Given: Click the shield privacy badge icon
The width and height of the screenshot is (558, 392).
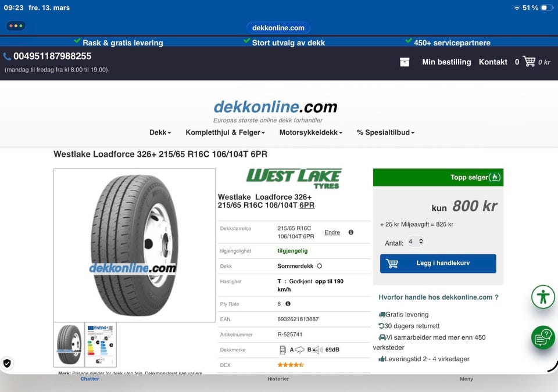Looking at the screenshot, I should (x=7, y=363).
